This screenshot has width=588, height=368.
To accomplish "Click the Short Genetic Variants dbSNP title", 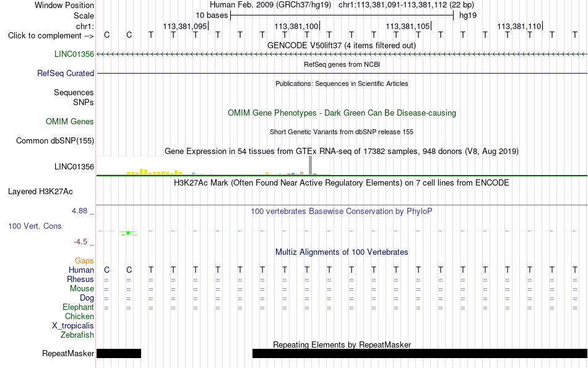I will (342, 132).
